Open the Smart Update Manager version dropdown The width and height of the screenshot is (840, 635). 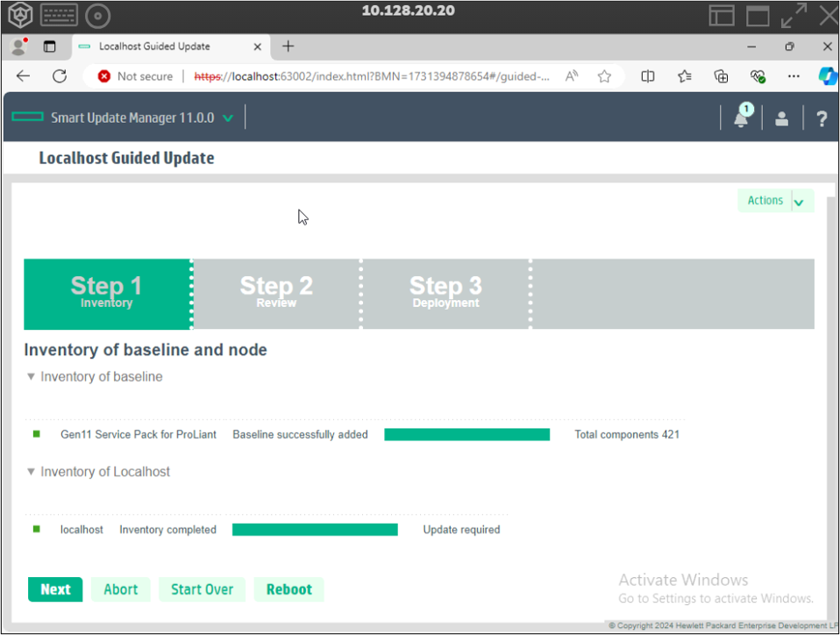click(x=227, y=117)
